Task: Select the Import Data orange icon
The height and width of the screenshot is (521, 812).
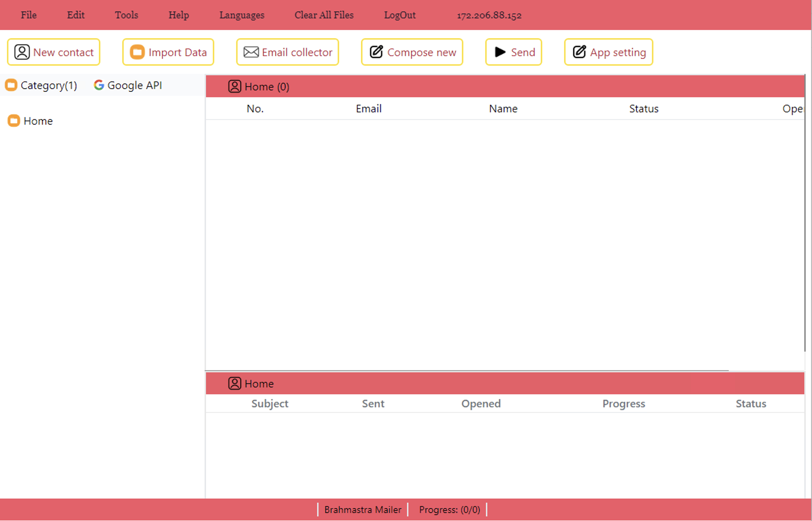Action: (137, 52)
